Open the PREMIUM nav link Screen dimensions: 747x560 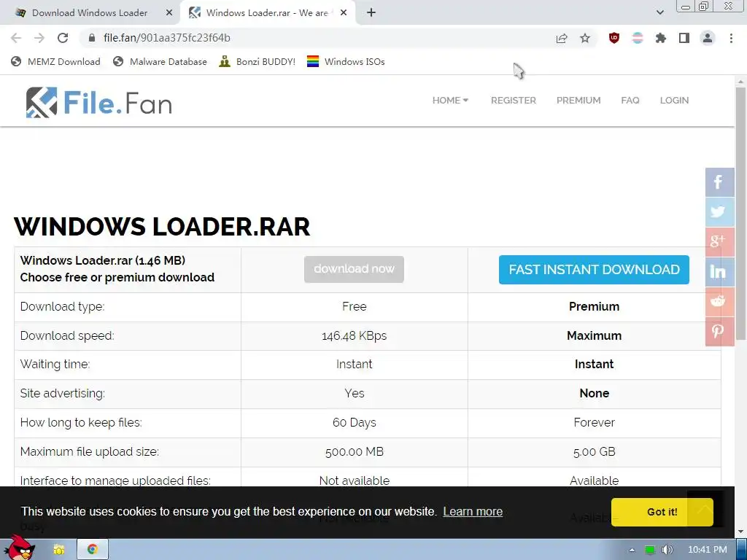[x=578, y=101]
